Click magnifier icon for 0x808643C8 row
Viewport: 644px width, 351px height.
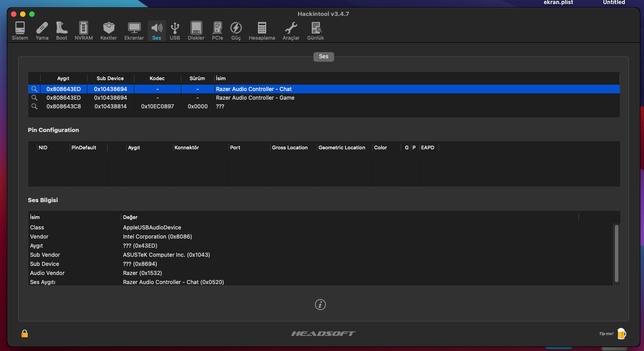(x=34, y=107)
